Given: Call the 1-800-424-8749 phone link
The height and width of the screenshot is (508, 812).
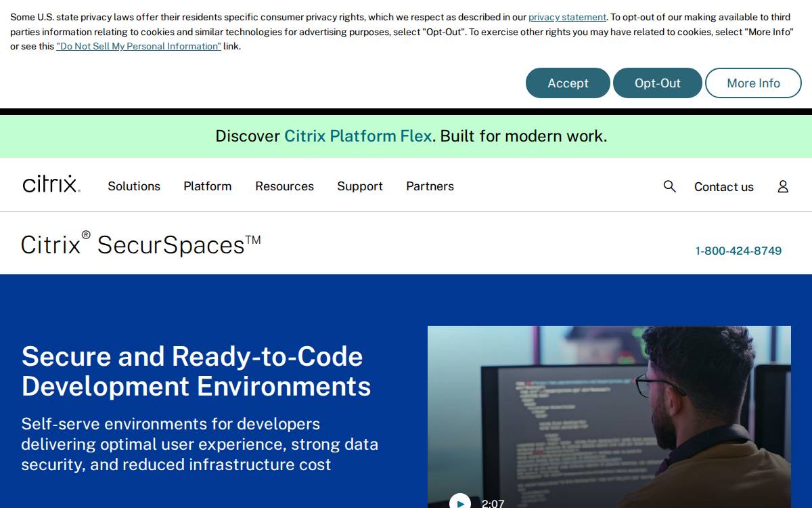Looking at the screenshot, I should coord(738,251).
